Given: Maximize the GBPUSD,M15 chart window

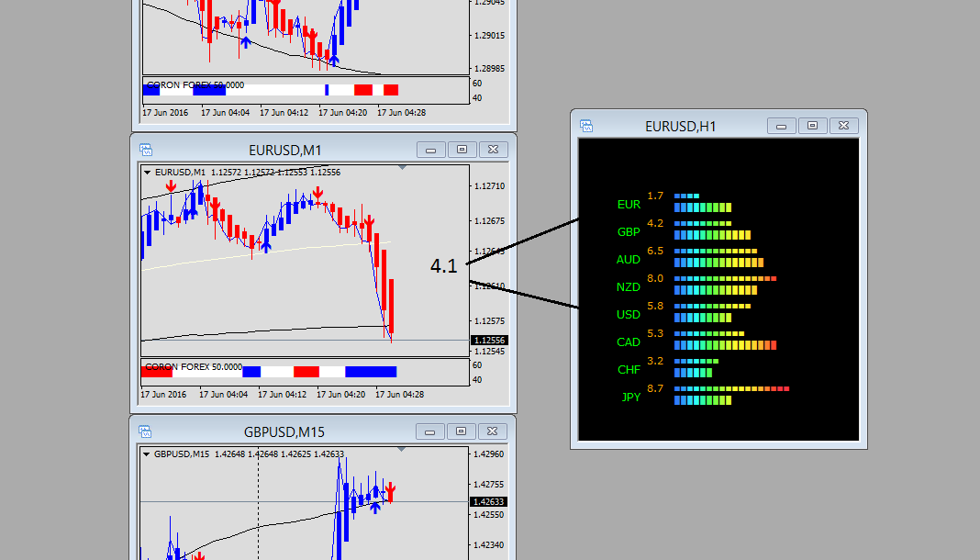Looking at the screenshot, I should 462,431.
